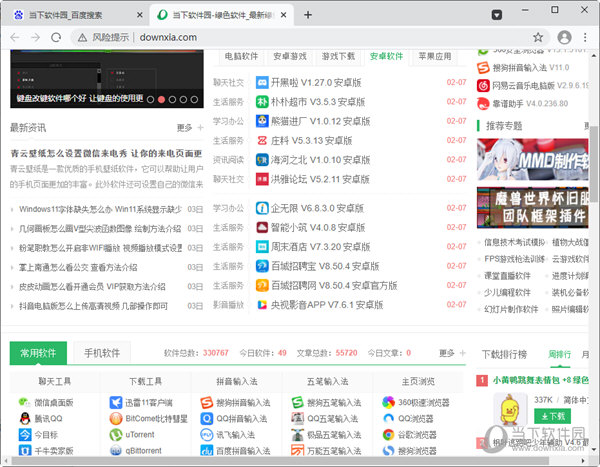Image resolution: width=600 pixels, height=467 pixels.
Task: Open the 少儿编程软件 topic link
Action: point(507,292)
